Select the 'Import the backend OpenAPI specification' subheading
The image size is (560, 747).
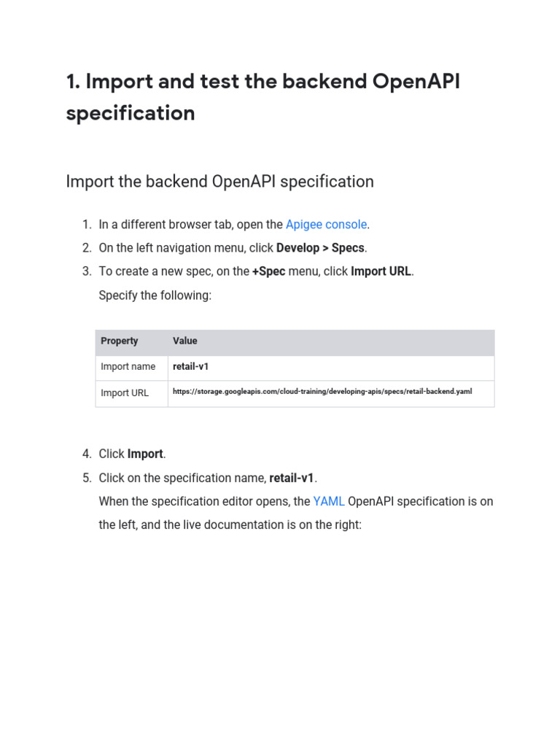[x=219, y=182]
